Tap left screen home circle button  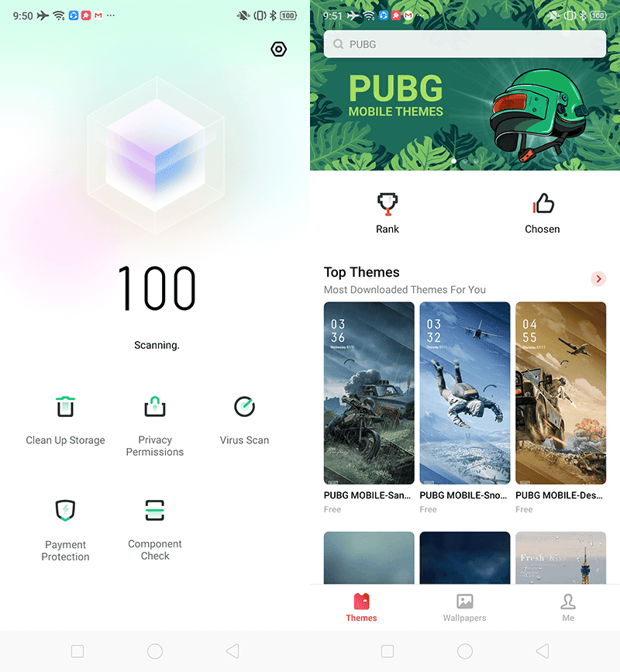pyautogui.click(x=155, y=651)
